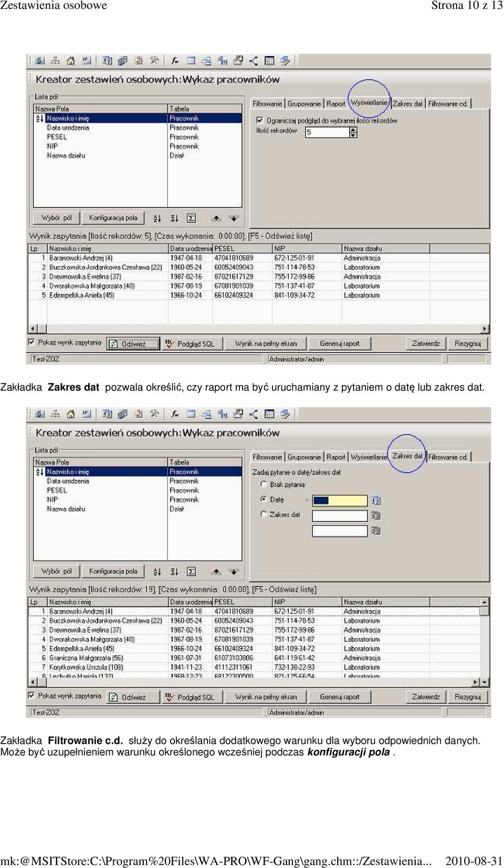Screen dimensions: 504x868
Task: Select 'Data urodzenia' field row in upper screenshot list
Action: point(138,128)
